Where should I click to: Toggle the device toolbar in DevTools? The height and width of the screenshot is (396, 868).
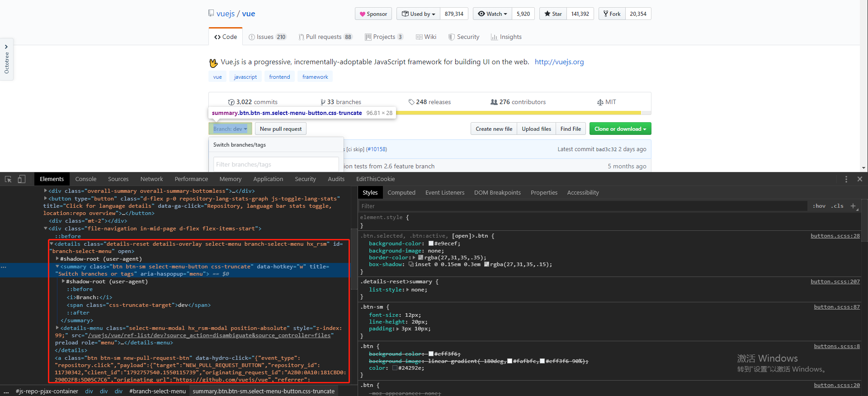21,179
